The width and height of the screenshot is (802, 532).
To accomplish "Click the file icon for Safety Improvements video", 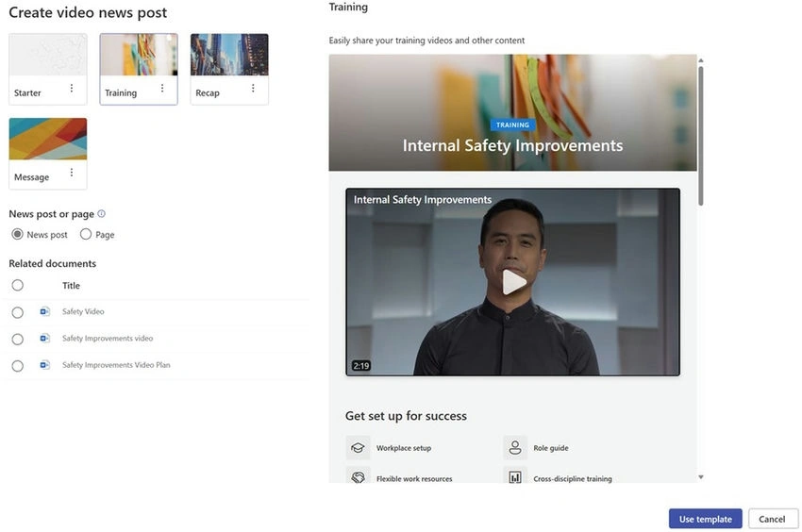I will pyautogui.click(x=45, y=338).
